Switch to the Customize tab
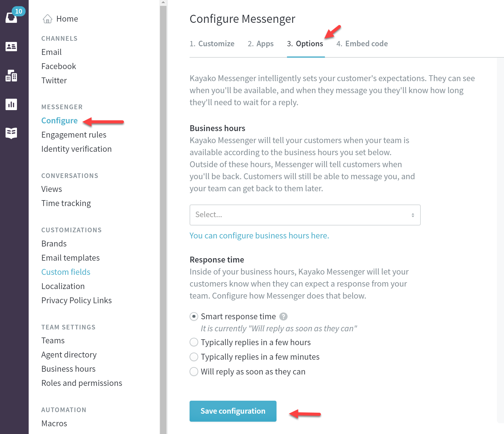This screenshot has width=504, height=434. [212, 43]
